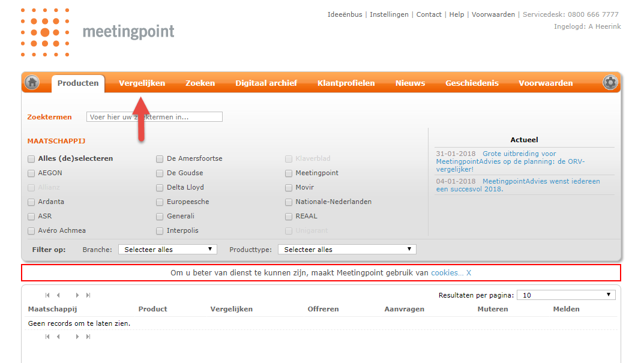Check the ASR checkbox
The image size is (644, 363).
31,217
